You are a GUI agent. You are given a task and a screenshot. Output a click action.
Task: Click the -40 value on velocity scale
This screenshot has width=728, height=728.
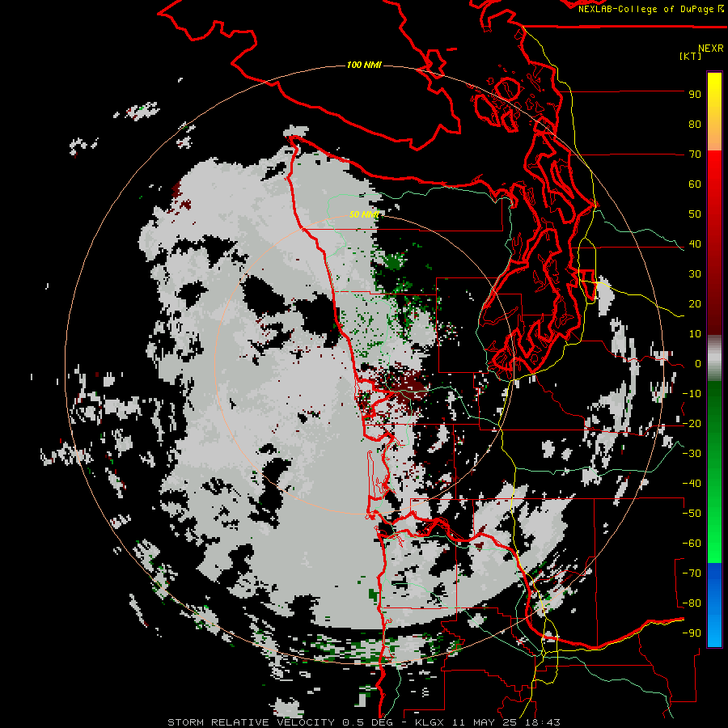click(x=692, y=484)
